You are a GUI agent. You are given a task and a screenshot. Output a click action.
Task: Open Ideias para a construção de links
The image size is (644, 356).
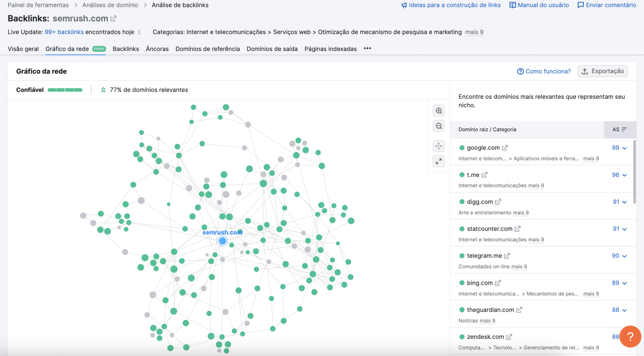pos(451,5)
